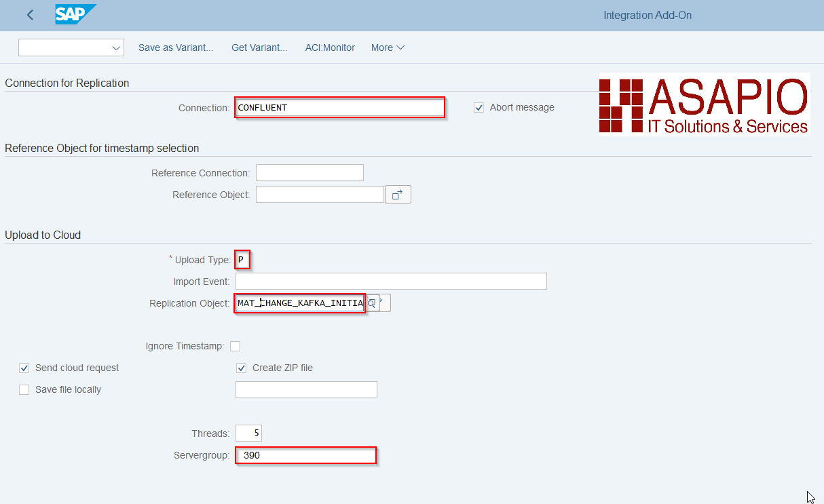
Task: Open the command field dropdown
Action: (x=115, y=47)
